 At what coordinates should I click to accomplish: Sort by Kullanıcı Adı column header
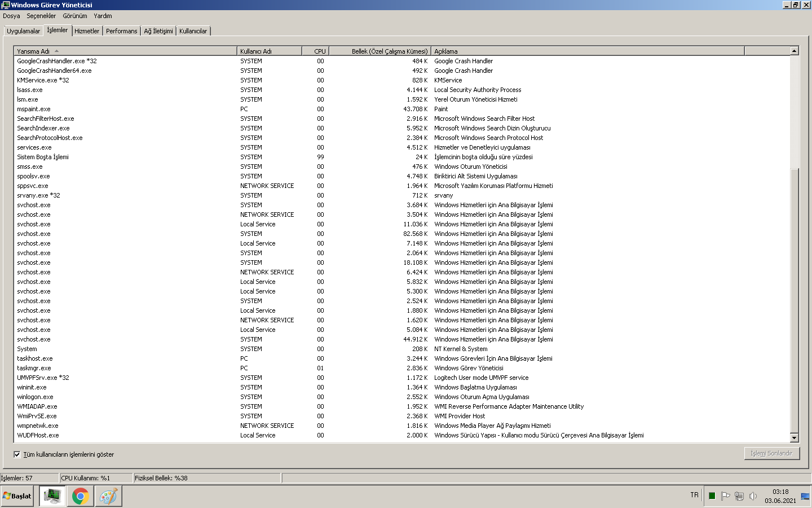pyautogui.click(x=270, y=51)
